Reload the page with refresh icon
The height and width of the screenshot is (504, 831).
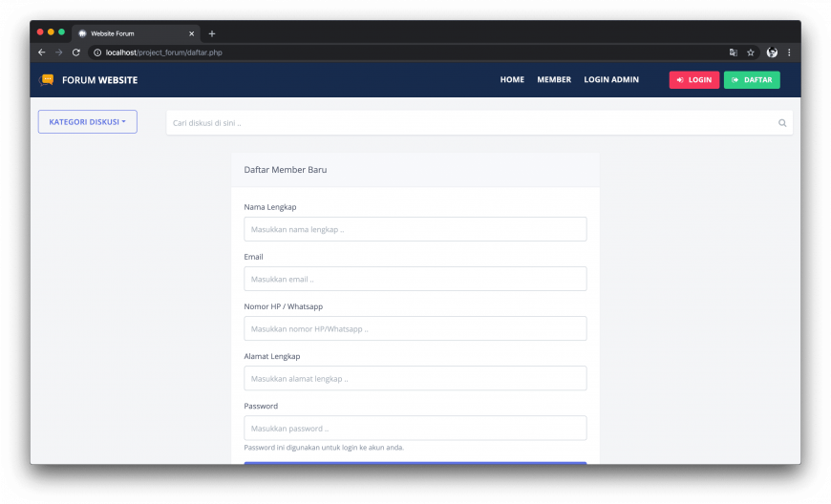[76, 52]
